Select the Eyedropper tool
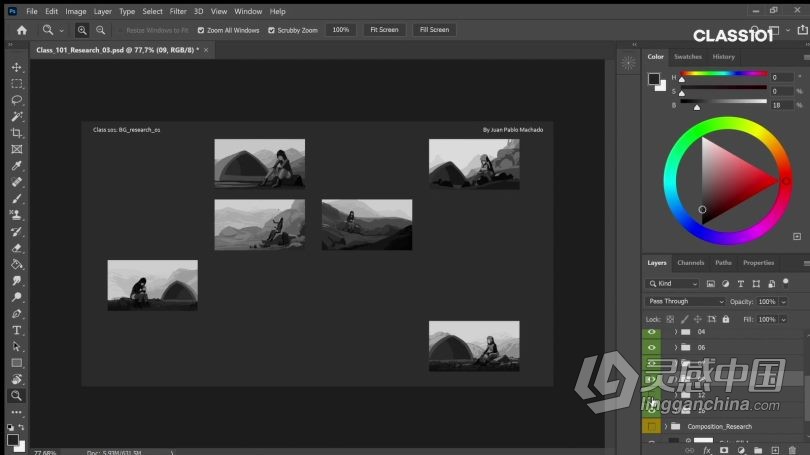Viewport: 810px width, 455px height. click(17, 166)
